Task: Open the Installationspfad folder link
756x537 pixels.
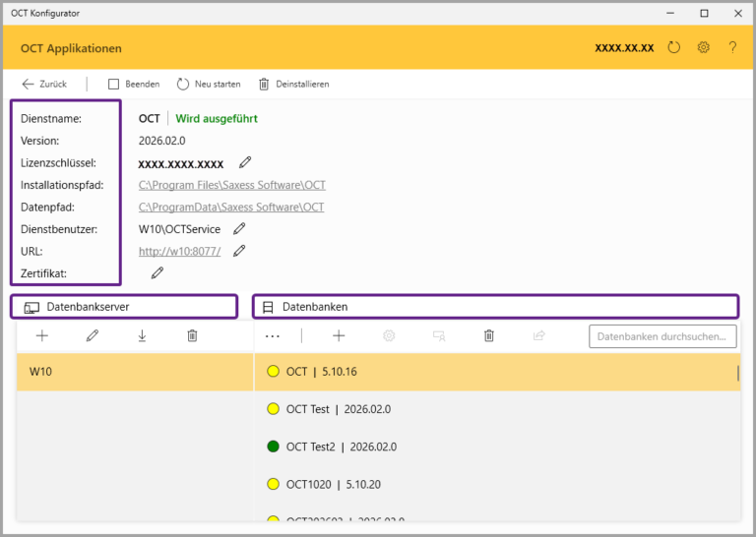Action: tap(231, 185)
